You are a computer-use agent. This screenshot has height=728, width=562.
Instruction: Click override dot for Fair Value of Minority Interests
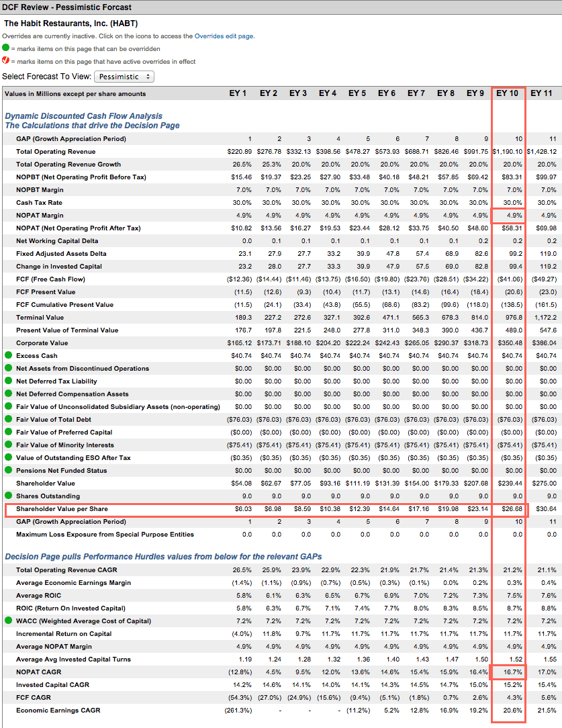point(8,445)
